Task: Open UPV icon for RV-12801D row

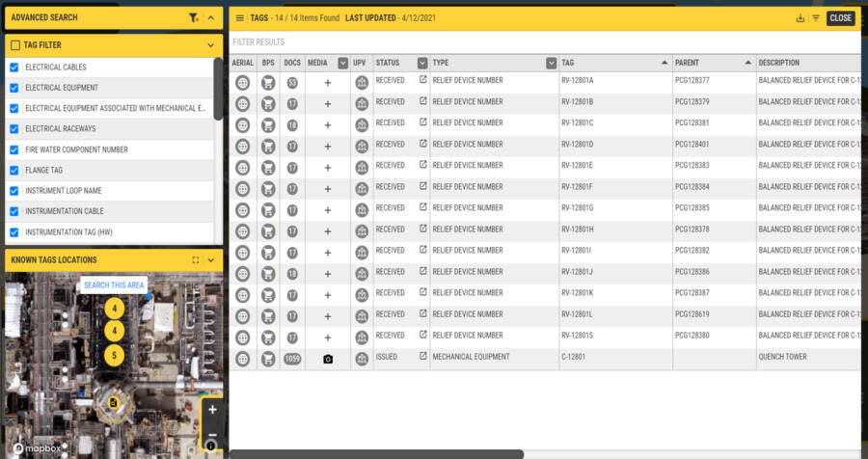Action: (x=361, y=145)
